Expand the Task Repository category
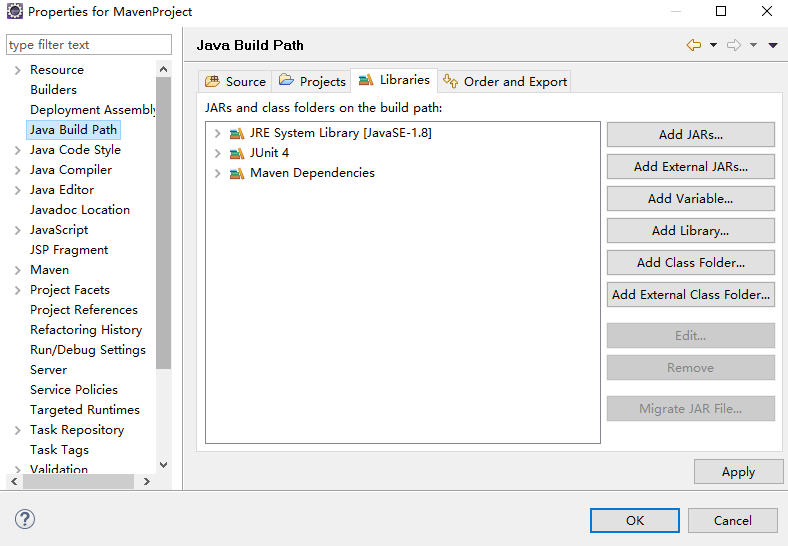The height and width of the screenshot is (546, 788). (x=18, y=430)
